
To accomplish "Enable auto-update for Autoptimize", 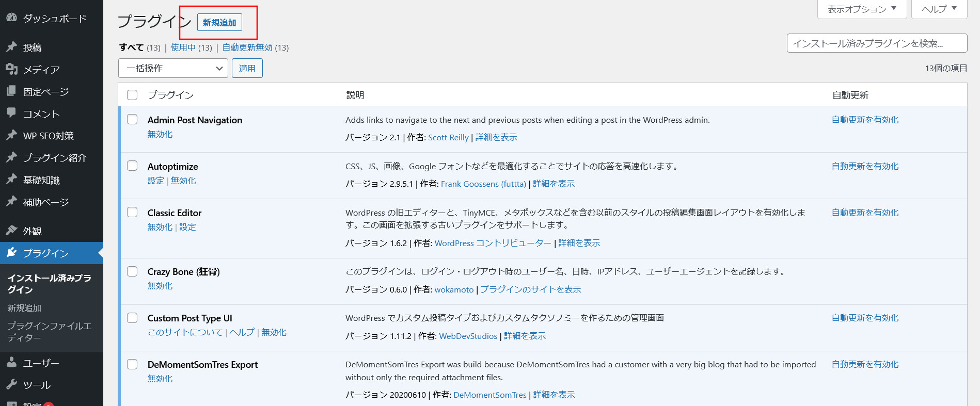I will [865, 166].
